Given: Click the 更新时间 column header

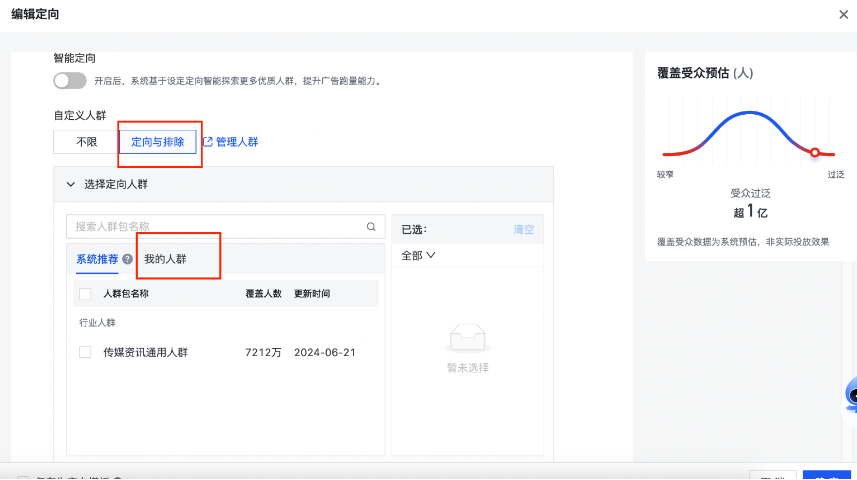Looking at the screenshot, I should tap(312, 294).
